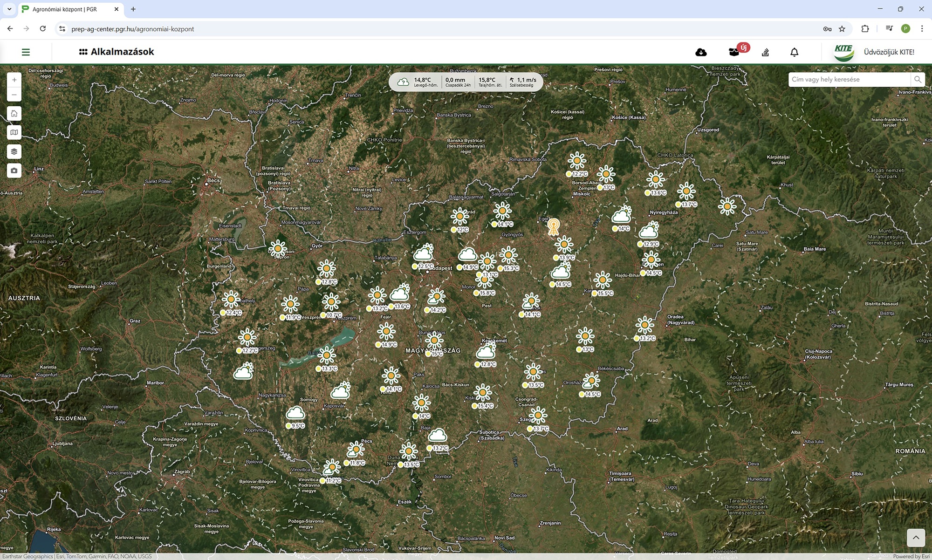Select the station showing 11,8°C near Pécs
This screenshot has height=560, width=932.
[356, 450]
